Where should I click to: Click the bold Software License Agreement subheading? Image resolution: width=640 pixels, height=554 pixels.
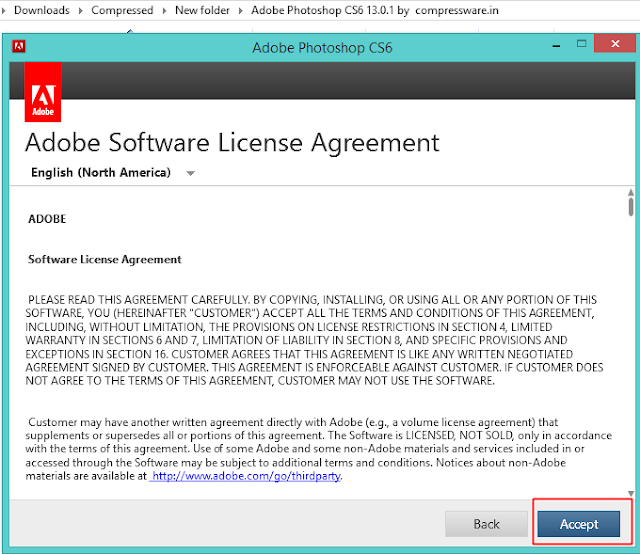104,260
